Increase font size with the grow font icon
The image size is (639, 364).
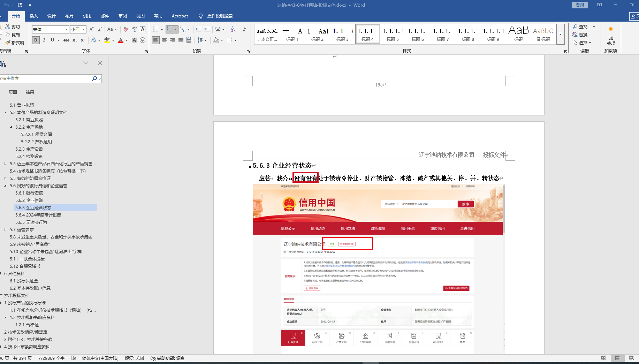[91, 30]
